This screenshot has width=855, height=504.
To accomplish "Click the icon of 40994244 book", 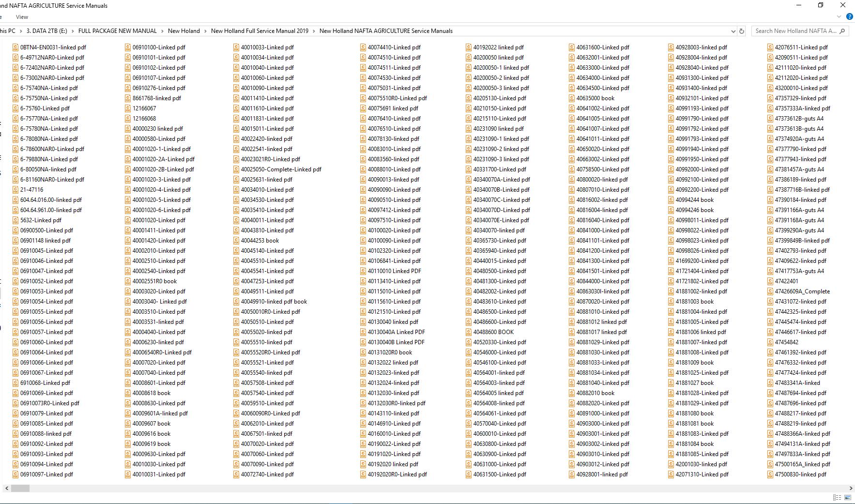I will (x=671, y=200).
